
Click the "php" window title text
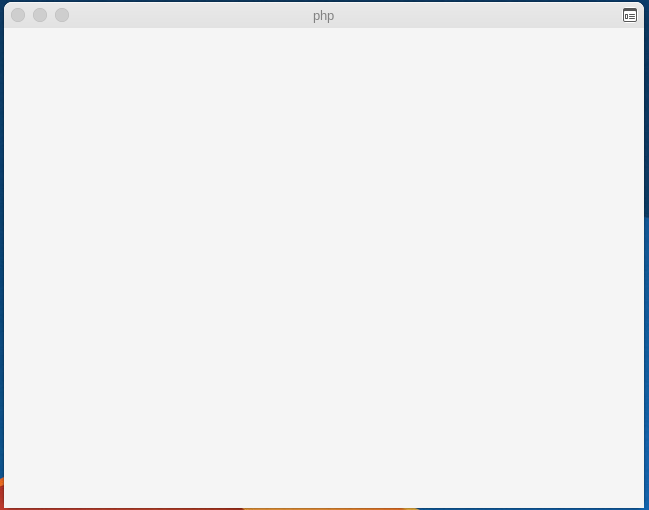point(323,16)
